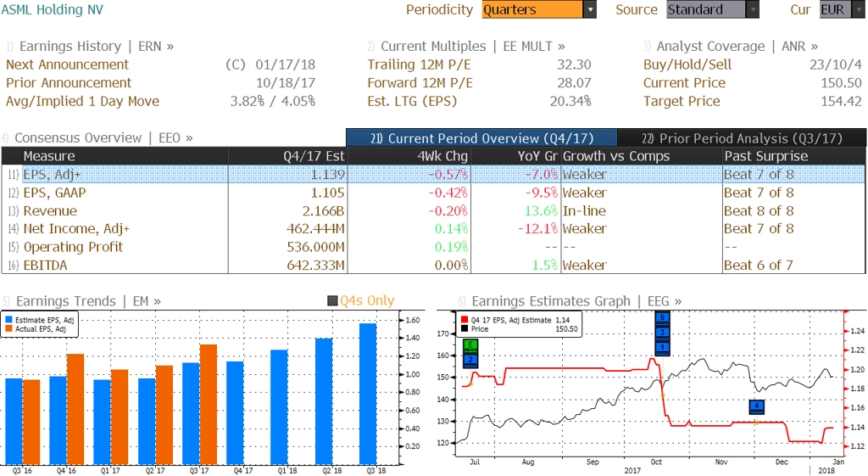Click the Next Announcement date 01/17/18
The image size is (868, 476).
[285, 64]
